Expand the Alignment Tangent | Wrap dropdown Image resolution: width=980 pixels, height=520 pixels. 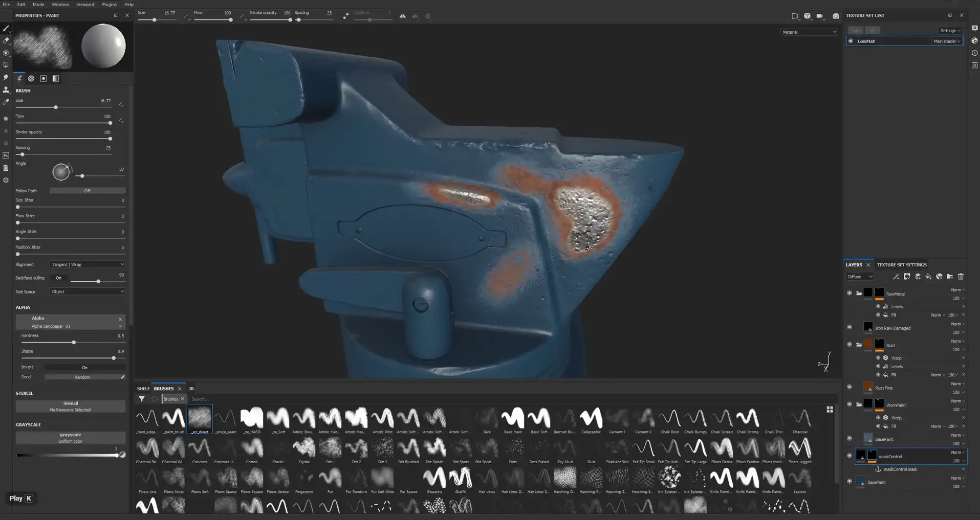[88, 264]
